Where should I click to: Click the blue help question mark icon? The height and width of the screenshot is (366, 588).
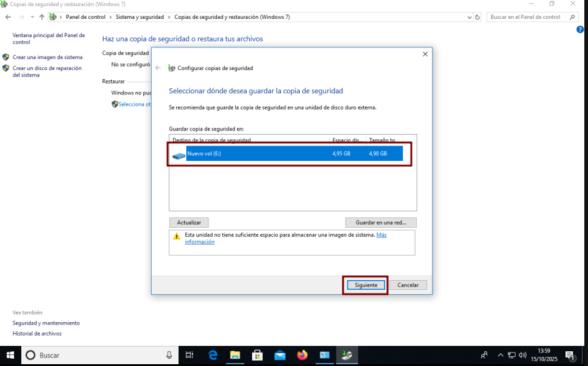[x=580, y=30]
